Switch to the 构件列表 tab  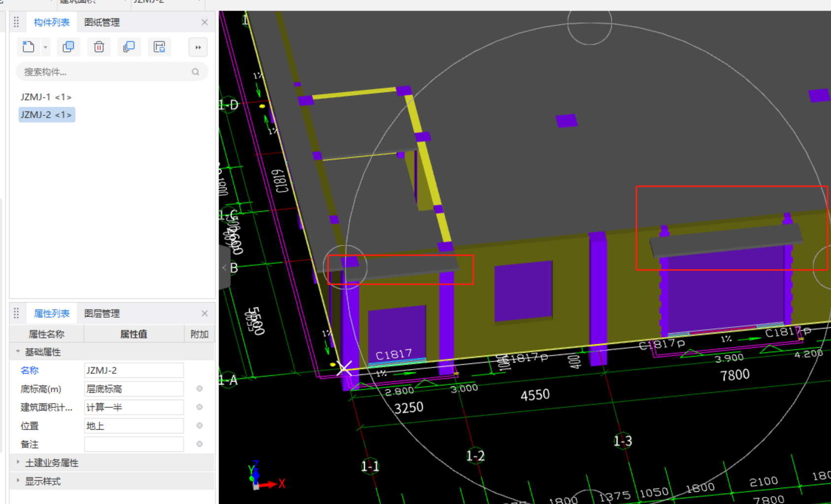(52, 22)
